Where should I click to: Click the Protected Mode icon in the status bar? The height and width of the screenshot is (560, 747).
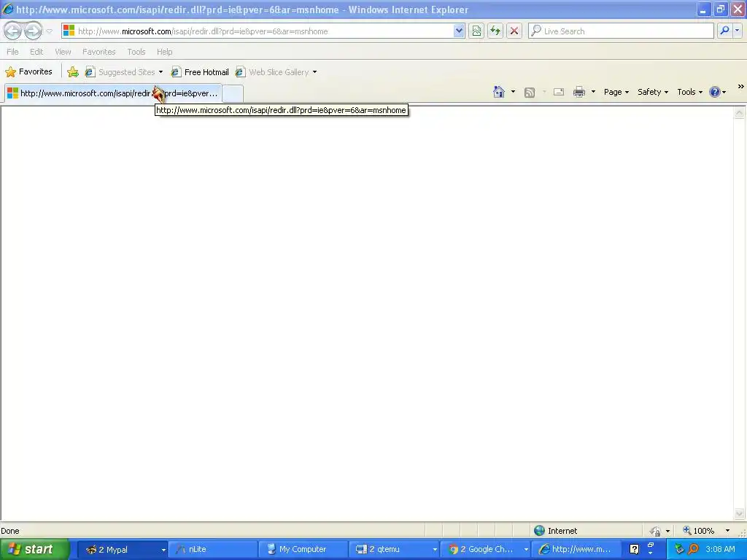pyautogui.click(x=656, y=531)
